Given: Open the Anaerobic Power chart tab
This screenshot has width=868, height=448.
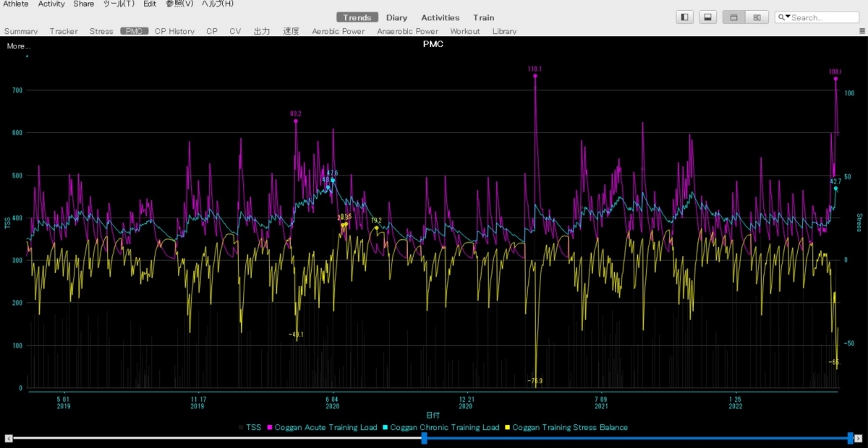Looking at the screenshot, I should tap(408, 31).
